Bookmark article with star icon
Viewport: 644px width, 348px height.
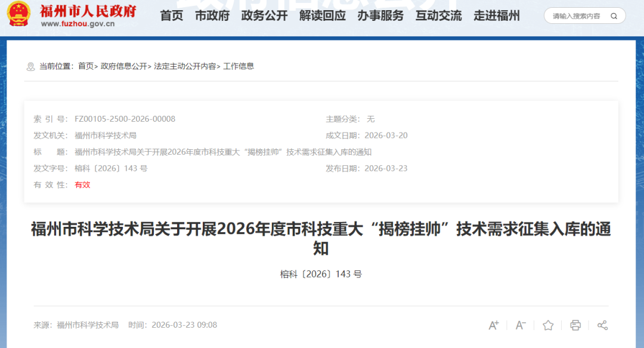click(x=548, y=325)
